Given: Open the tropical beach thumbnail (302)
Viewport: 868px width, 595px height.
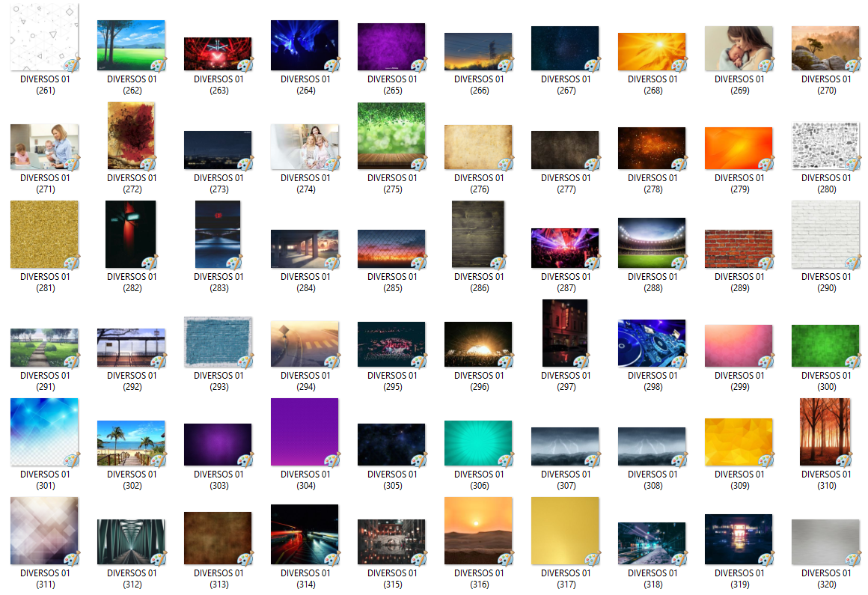Looking at the screenshot, I should 131,443.
